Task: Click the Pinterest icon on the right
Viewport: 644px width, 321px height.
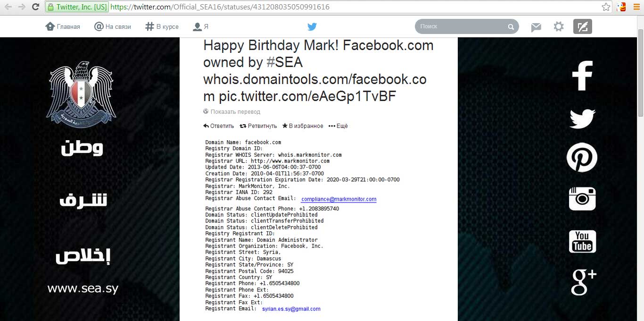Action: point(582,157)
